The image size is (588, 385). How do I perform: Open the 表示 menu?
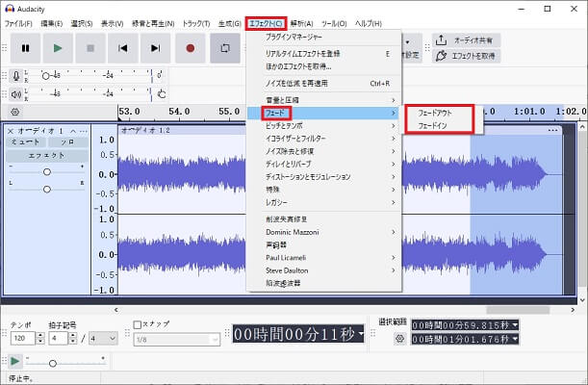[x=113, y=24]
